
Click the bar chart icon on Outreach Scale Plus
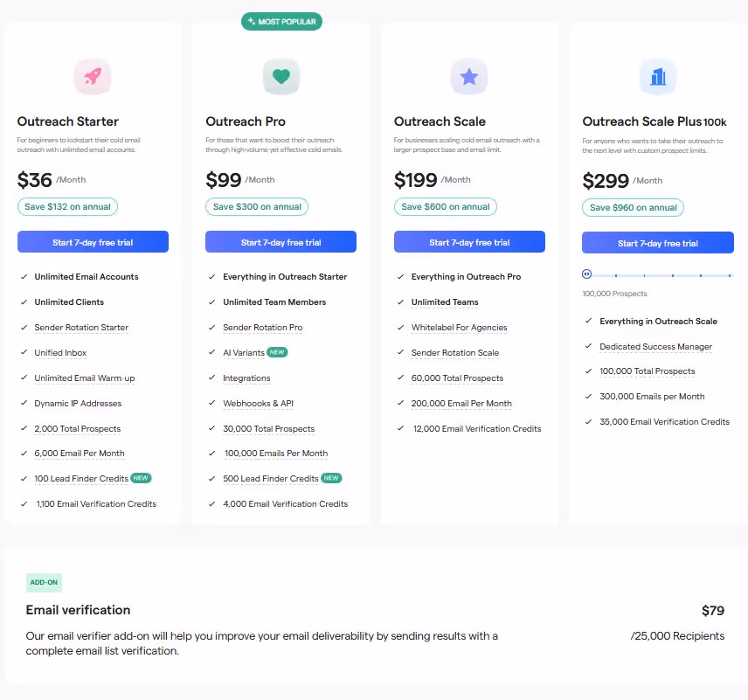(x=658, y=76)
